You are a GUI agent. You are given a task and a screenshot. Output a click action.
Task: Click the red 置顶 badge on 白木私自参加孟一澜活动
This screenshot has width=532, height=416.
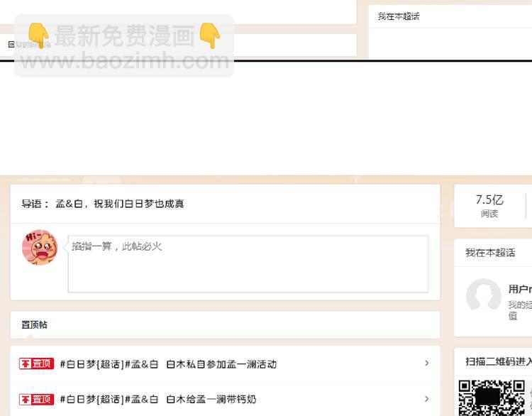tap(36, 364)
